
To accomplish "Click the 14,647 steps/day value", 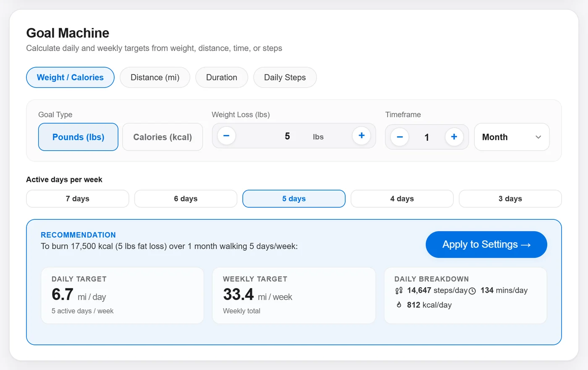I will coord(437,291).
